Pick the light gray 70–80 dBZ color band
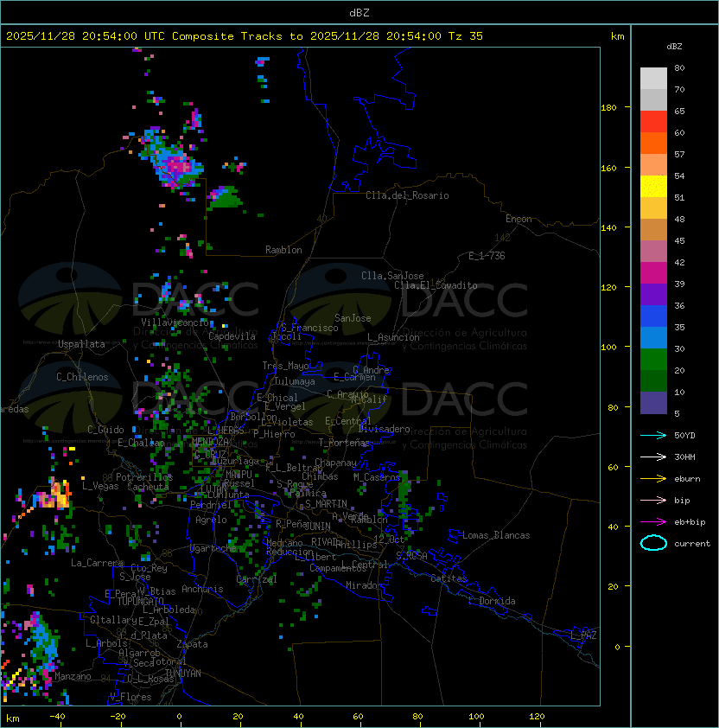The image size is (719, 728). click(x=653, y=79)
